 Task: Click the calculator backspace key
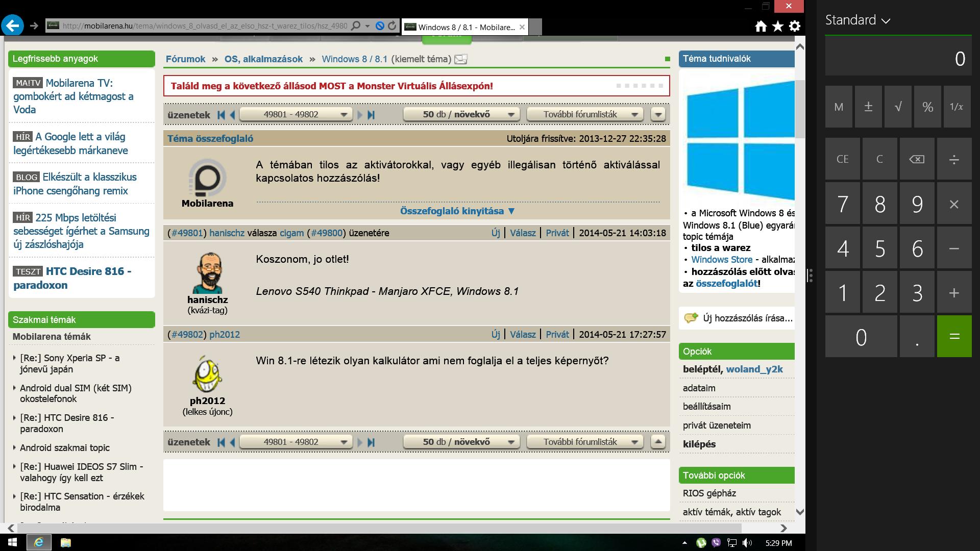click(x=917, y=159)
